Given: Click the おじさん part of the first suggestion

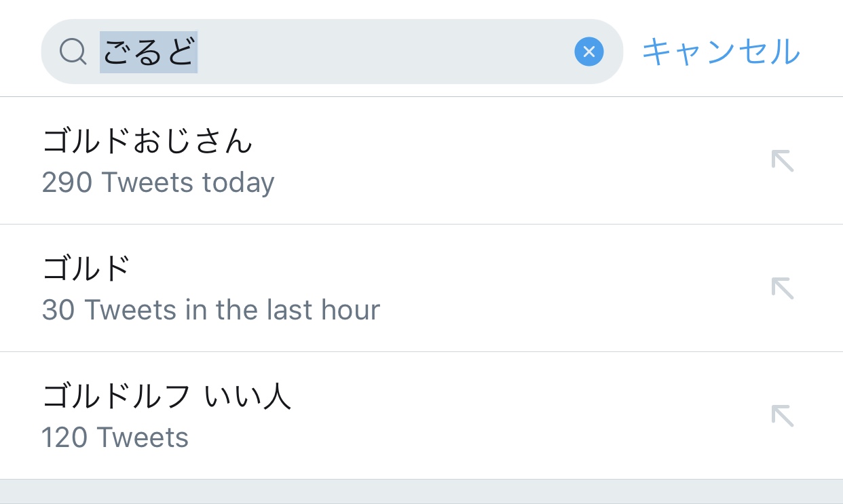Looking at the screenshot, I should [193, 142].
